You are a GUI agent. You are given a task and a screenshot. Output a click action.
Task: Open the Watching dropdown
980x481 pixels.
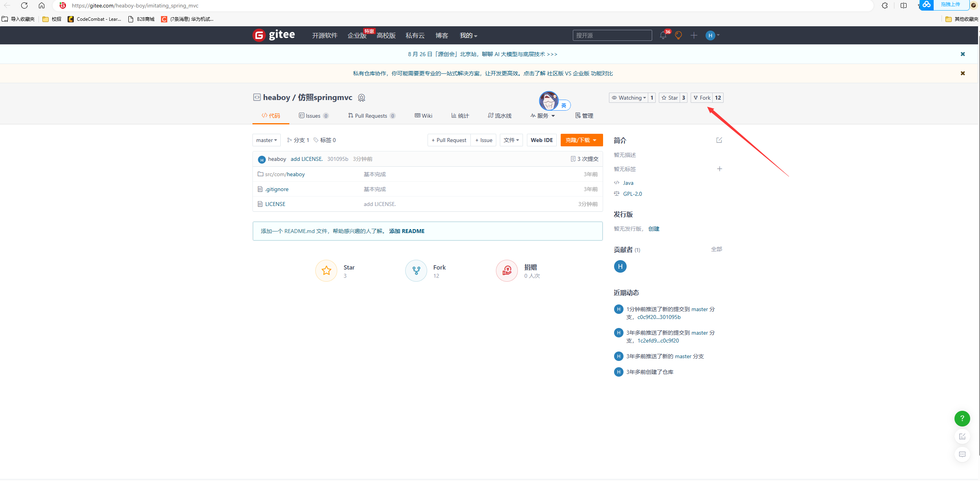[x=628, y=98]
